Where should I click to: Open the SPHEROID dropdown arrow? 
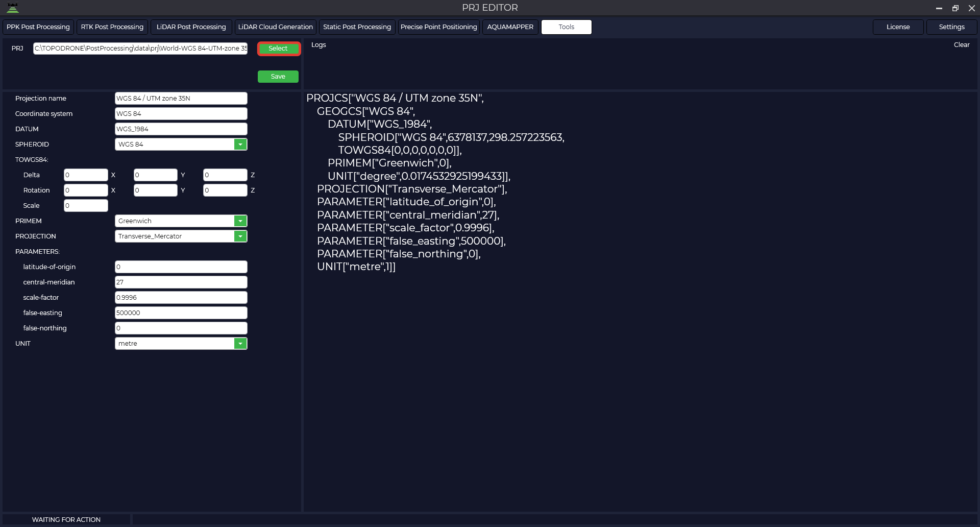point(240,145)
